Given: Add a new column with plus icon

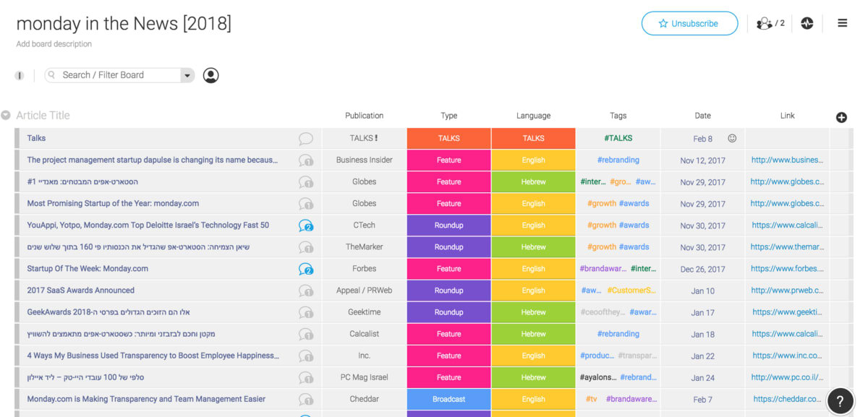Looking at the screenshot, I should [x=841, y=117].
